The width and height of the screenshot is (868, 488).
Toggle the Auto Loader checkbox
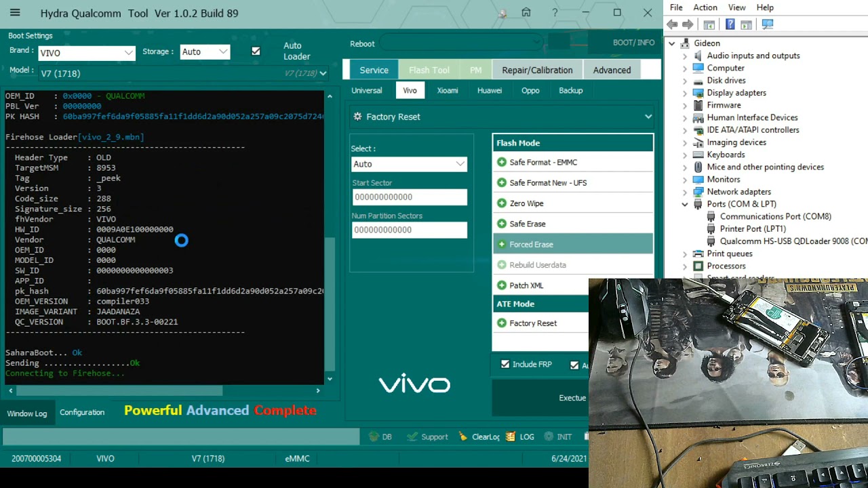pos(256,52)
